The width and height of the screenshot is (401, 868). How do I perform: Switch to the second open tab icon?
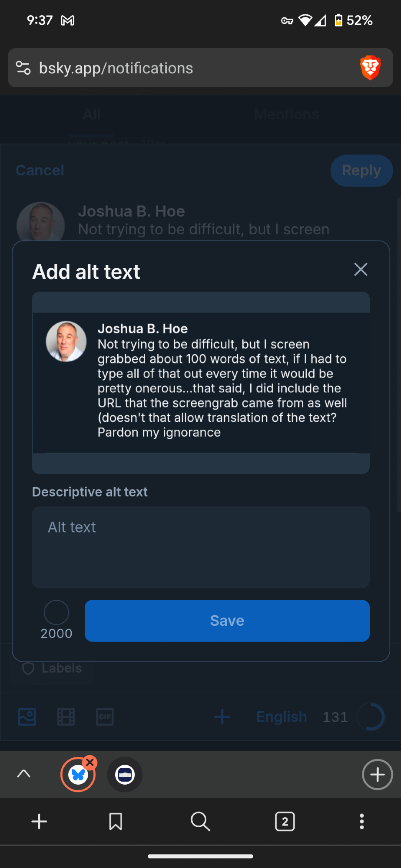tap(125, 775)
